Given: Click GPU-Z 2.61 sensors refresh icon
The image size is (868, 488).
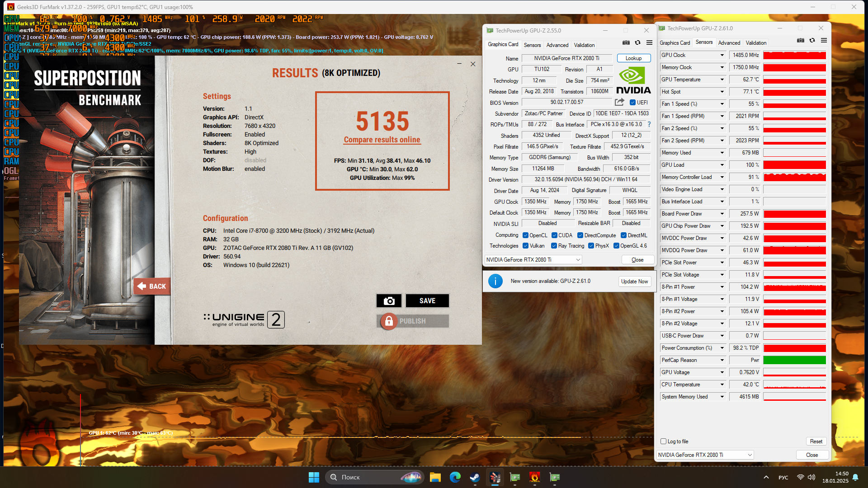Looking at the screenshot, I should point(812,40).
